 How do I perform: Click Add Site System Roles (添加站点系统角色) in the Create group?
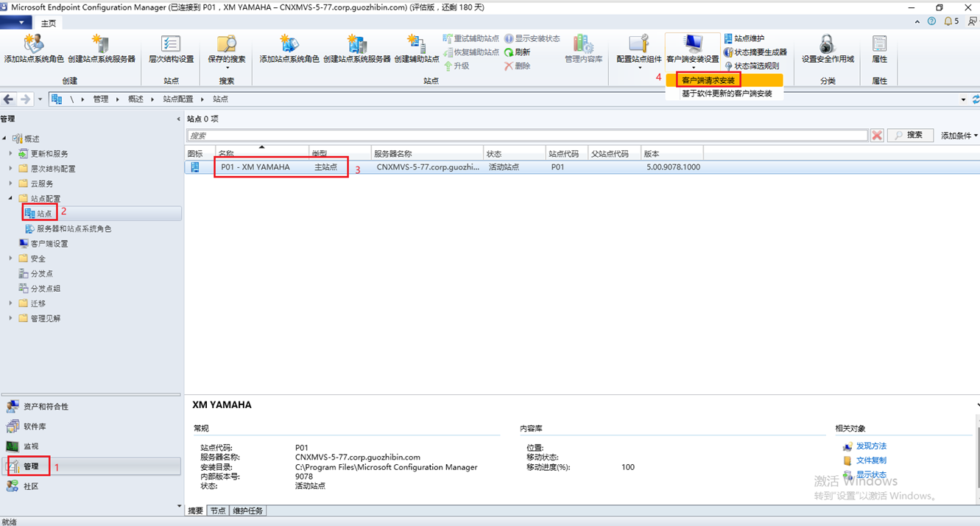33,49
